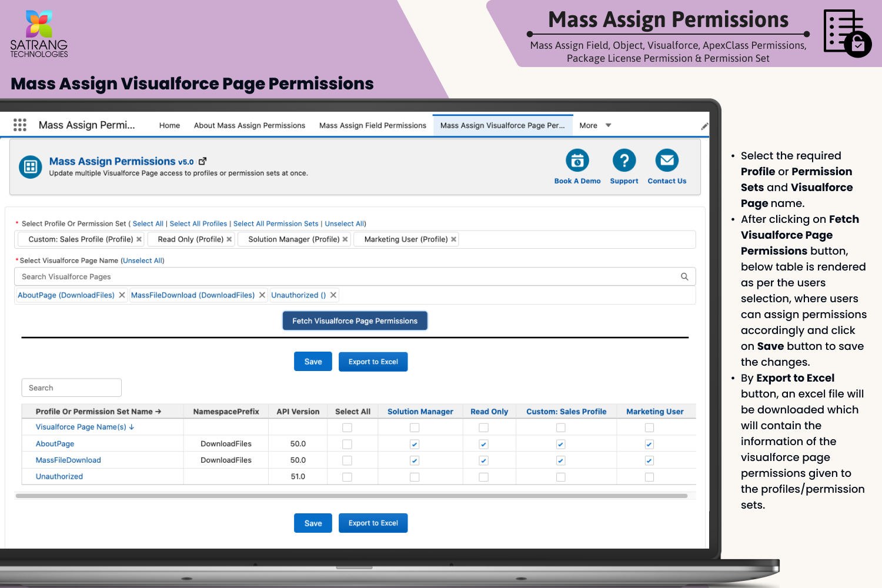Remove the AboutPage (DownloadFiles) selection
Image resolution: width=882 pixels, height=588 pixels.
click(122, 295)
